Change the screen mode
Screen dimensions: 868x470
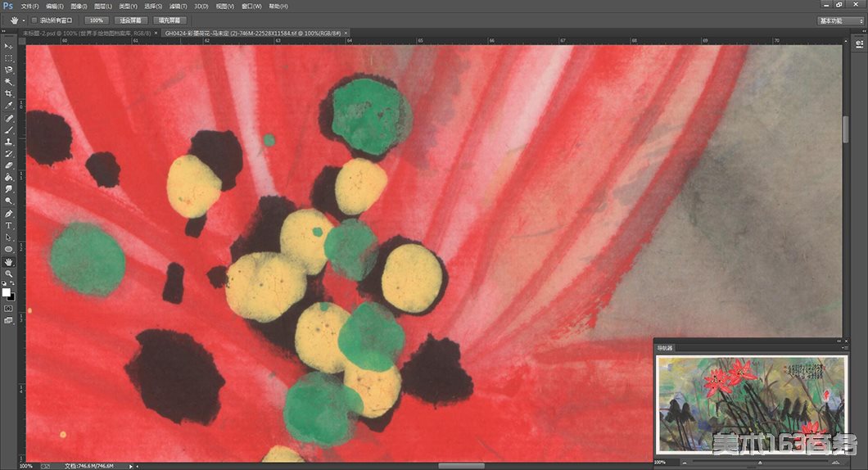pos(8,320)
